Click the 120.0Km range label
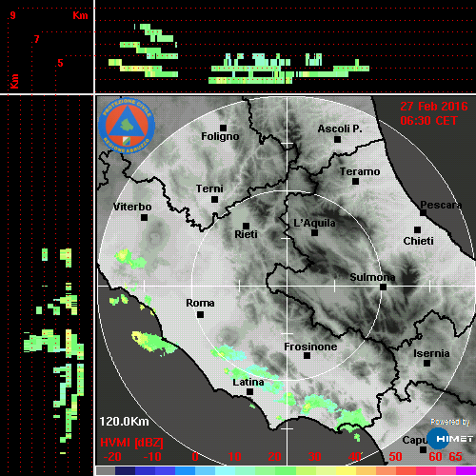Screen dimensions: 476x476 pyautogui.click(x=124, y=422)
